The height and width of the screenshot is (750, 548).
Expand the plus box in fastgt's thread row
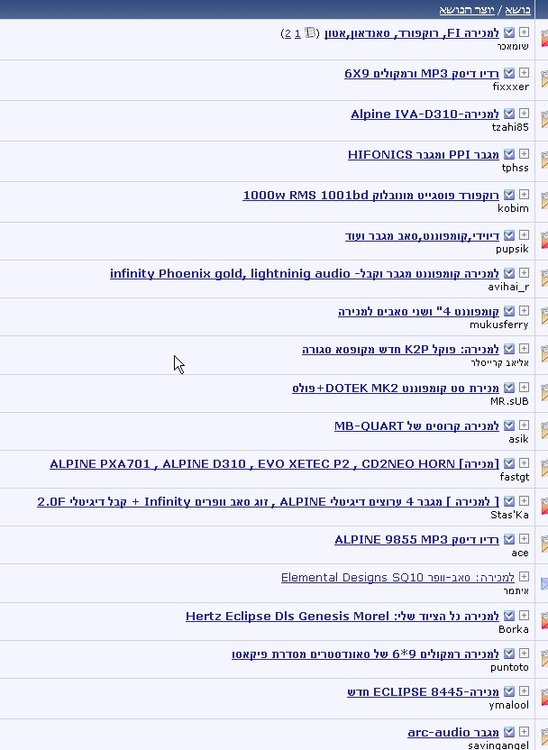524,463
